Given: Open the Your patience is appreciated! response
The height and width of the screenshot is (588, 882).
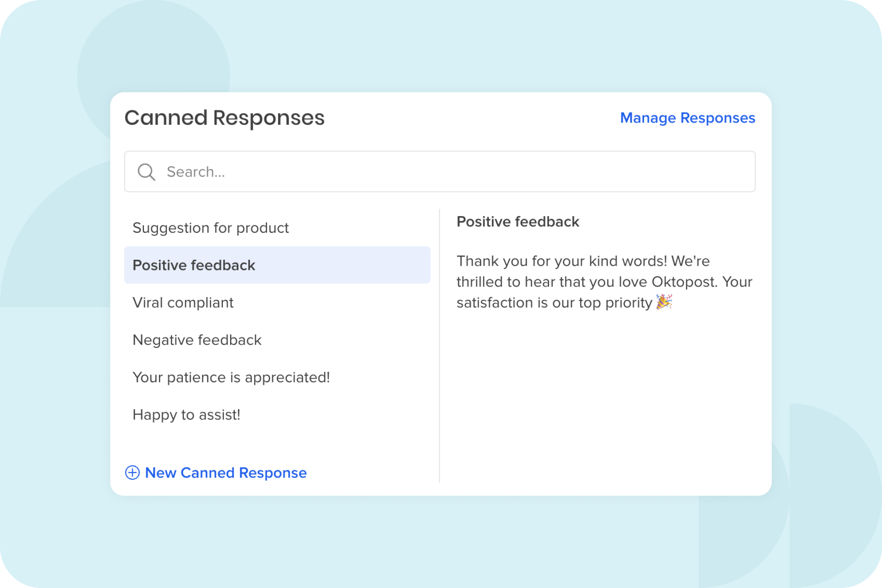Looking at the screenshot, I should [x=231, y=377].
